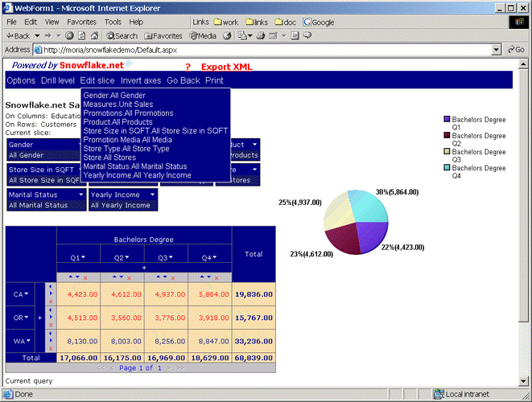Open the Edit slice menu

tap(97, 80)
